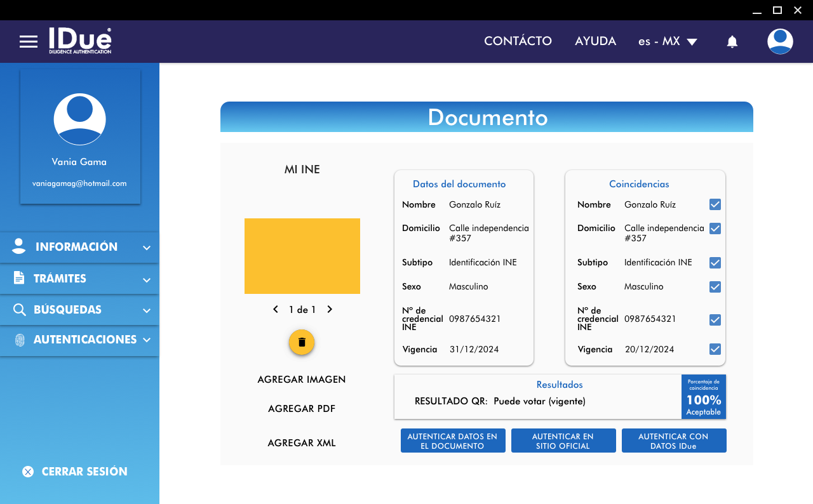This screenshot has height=504, width=813.
Task: Expand the Autenticaciones sidebar section
Action: pos(79,340)
